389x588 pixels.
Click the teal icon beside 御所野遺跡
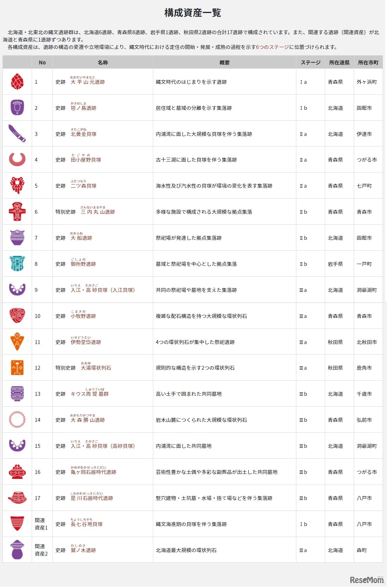pos(17,264)
